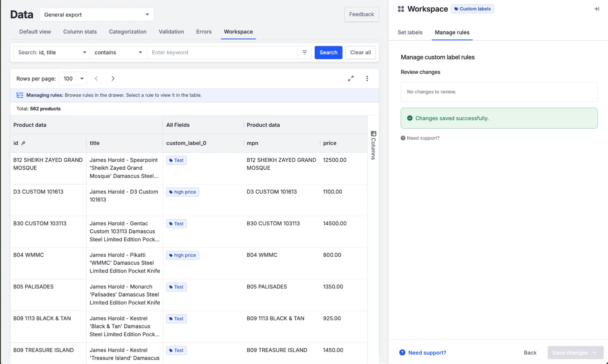Click the Clear all button

(x=361, y=52)
